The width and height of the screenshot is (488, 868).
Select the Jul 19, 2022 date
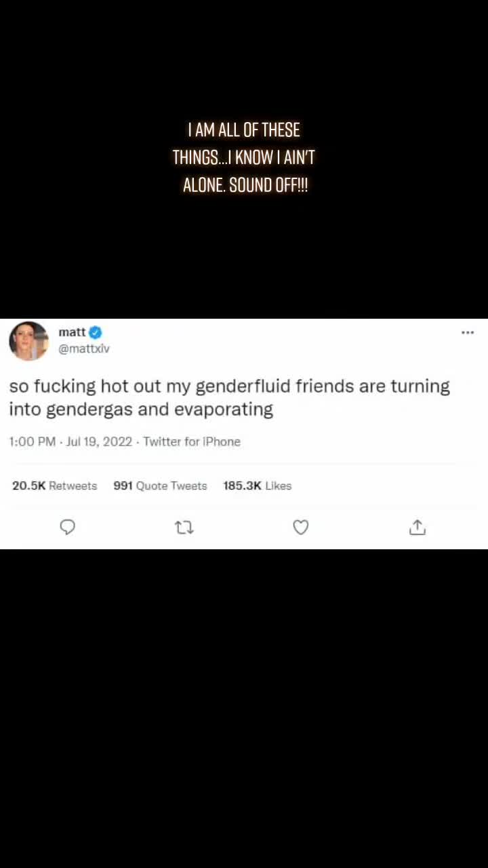pos(99,441)
